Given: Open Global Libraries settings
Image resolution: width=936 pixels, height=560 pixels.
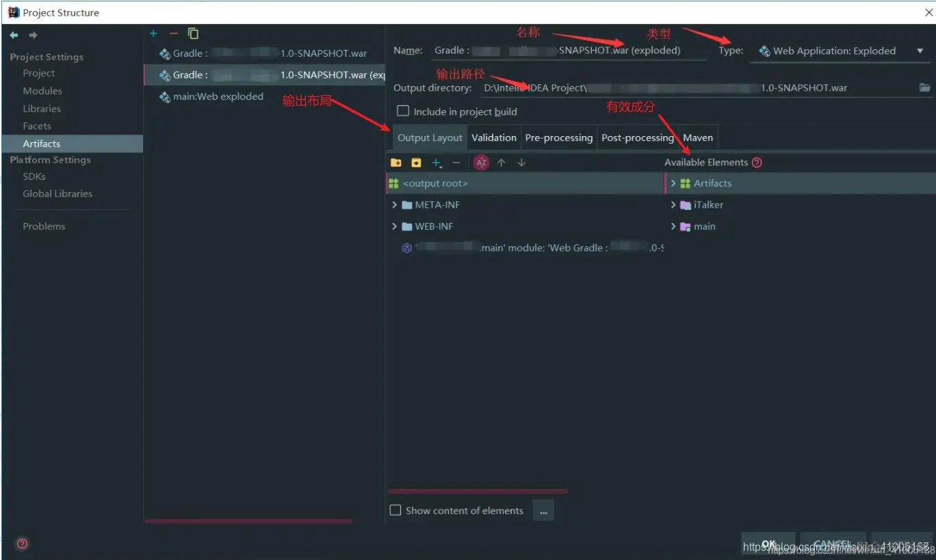Looking at the screenshot, I should pyautogui.click(x=57, y=194).
